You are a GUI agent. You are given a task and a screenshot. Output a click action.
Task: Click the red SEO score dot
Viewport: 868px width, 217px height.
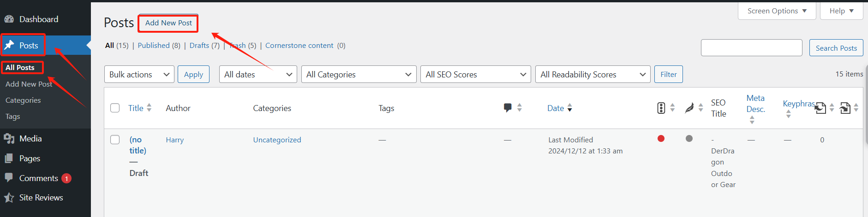(x=661, y=138)
